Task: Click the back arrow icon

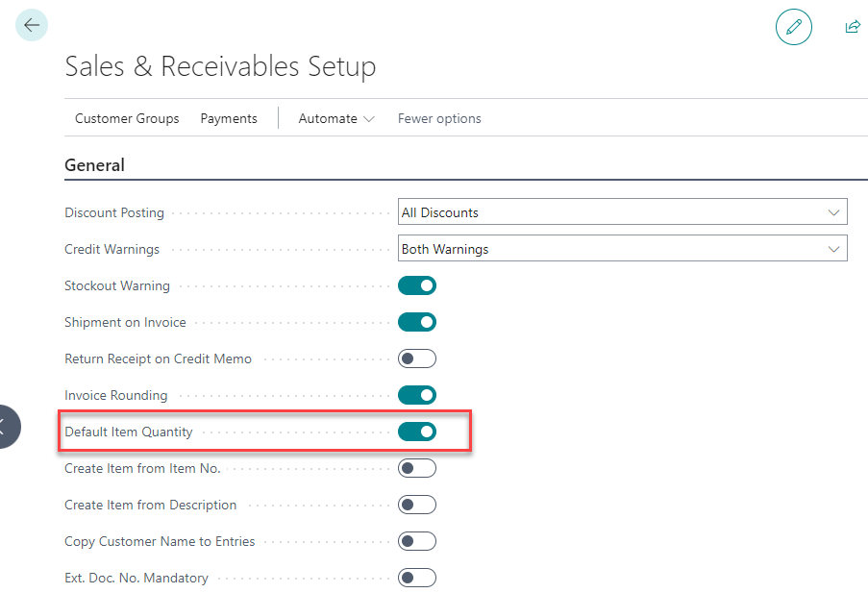Action: [x=32, y=26]
